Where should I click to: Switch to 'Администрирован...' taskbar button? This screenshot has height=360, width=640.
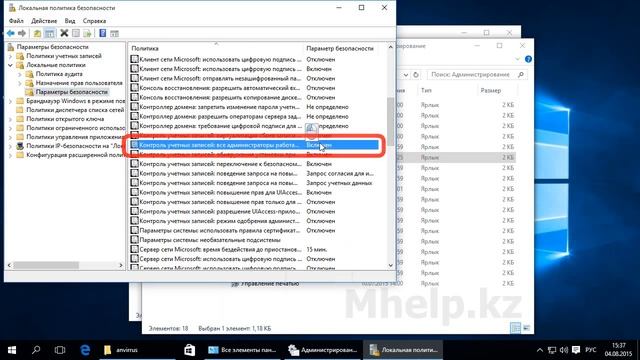pyautogui.click(x=322, y=350)
